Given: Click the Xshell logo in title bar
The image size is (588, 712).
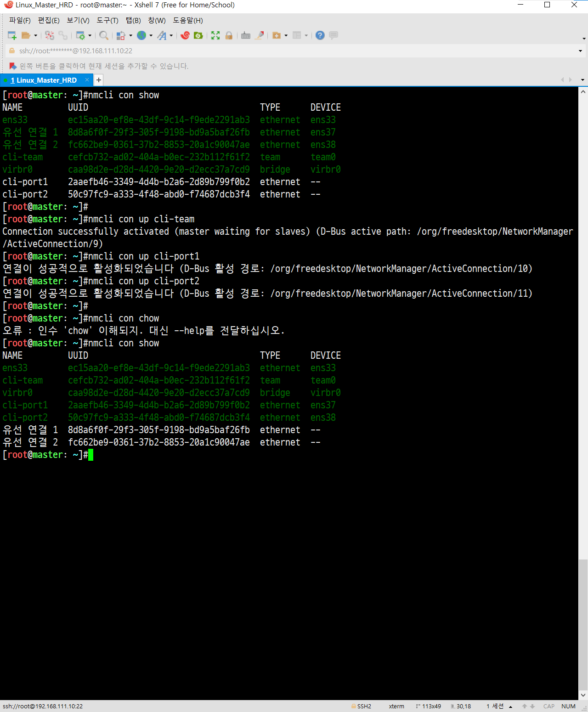Looking at the screenshot, I should 8,5.
